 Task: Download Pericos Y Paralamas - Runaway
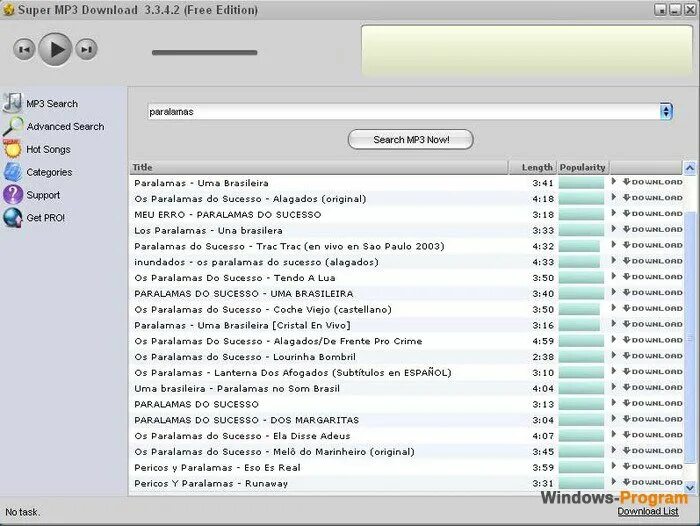(x=652, y=483)
